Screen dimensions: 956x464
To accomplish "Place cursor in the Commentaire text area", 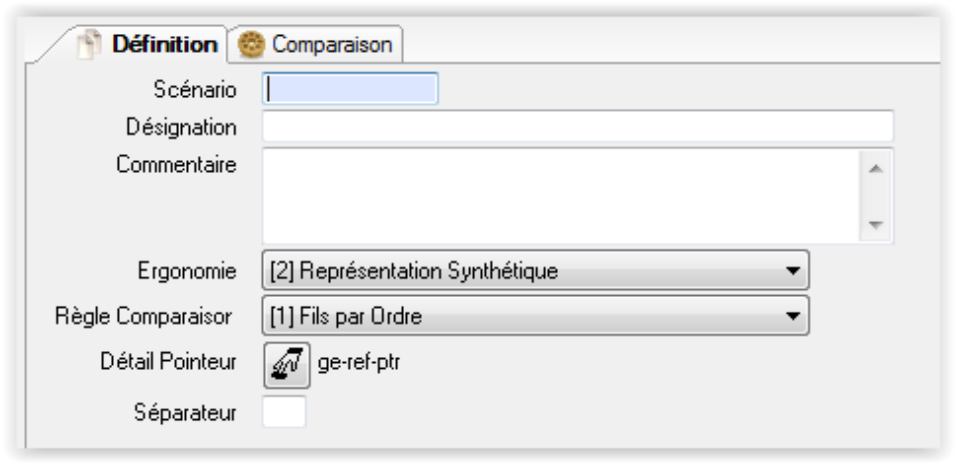I will pyautogui.click(x=560, y=196).
